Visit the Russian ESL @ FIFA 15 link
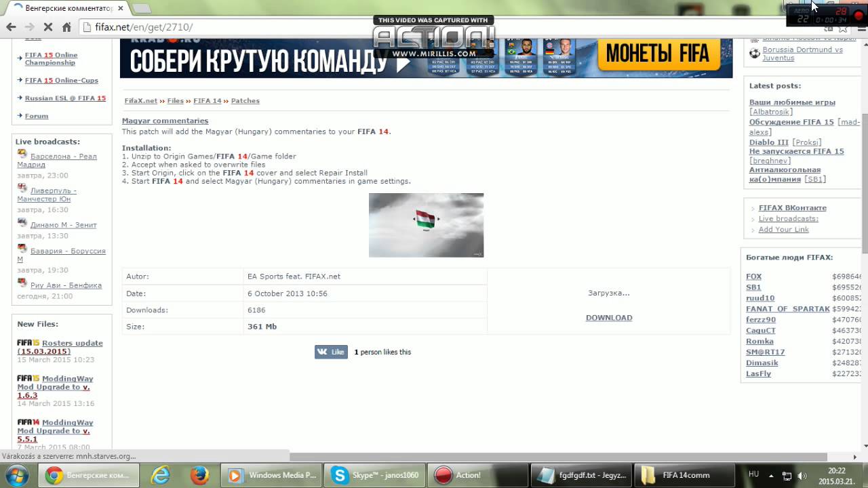Screen dimensions: 868x488 pyautogui.click(x=65, y=98)
